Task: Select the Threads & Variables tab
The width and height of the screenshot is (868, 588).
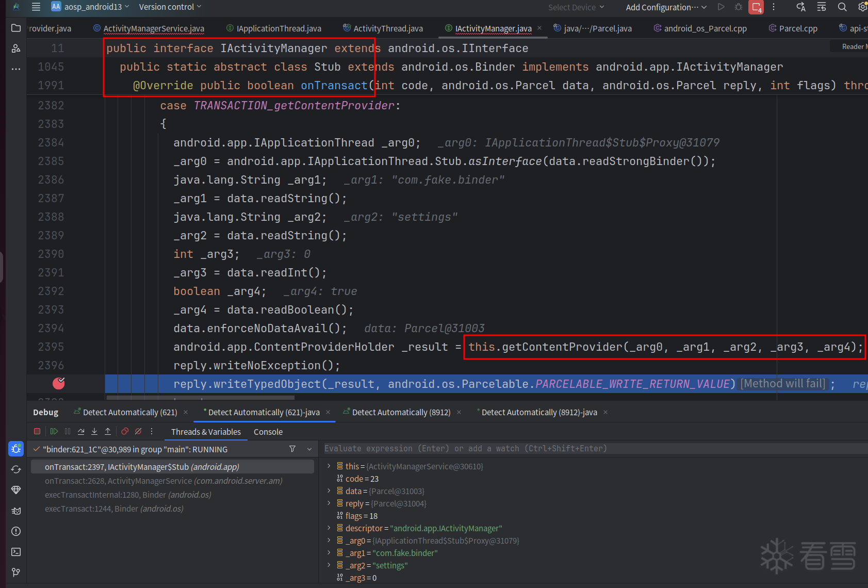Action: [206, 432]
